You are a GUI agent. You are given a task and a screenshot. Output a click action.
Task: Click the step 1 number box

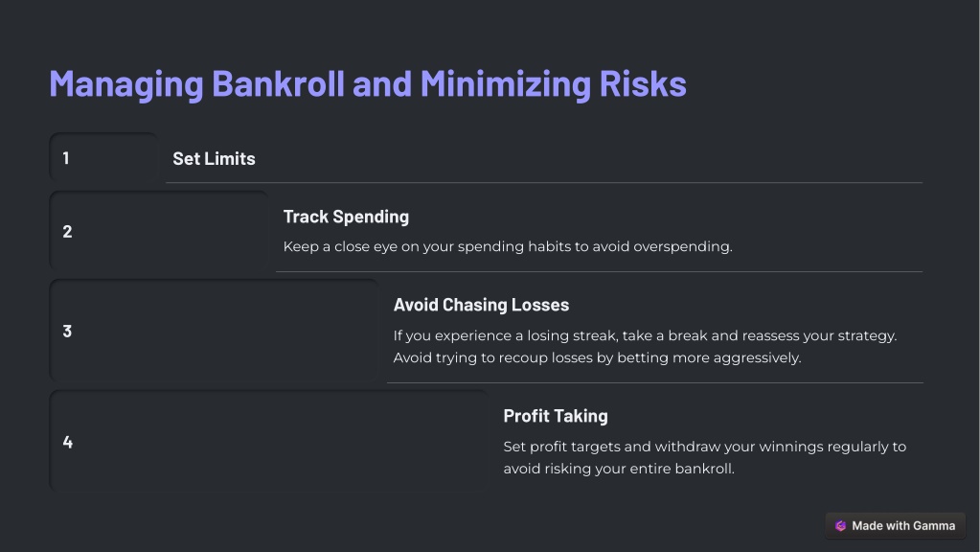103,157
